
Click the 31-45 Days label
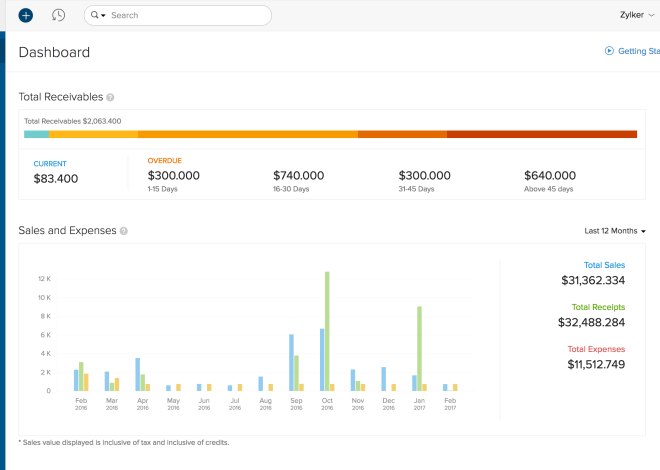tap(416, 189)
